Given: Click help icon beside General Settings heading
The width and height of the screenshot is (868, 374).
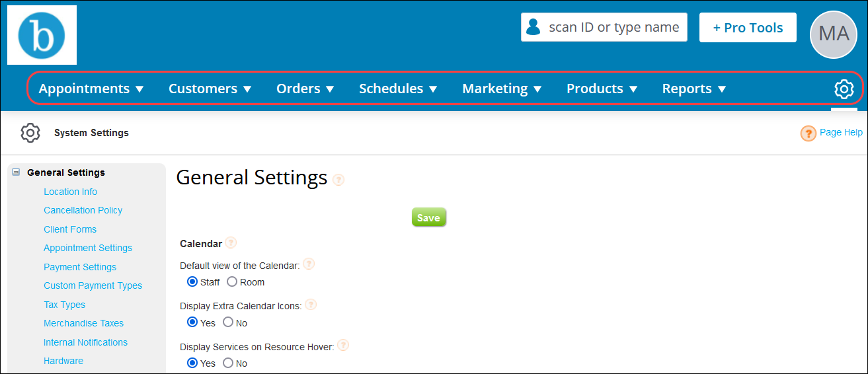Looking at the screenshot, I should (338, 179).
